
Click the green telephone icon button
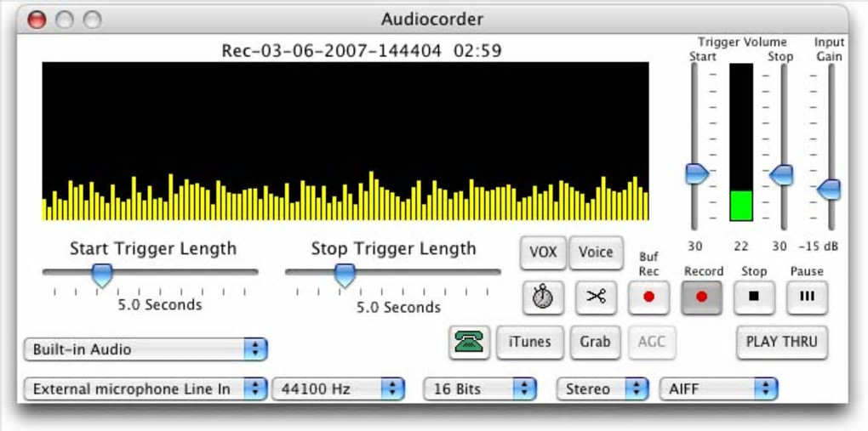470,343
